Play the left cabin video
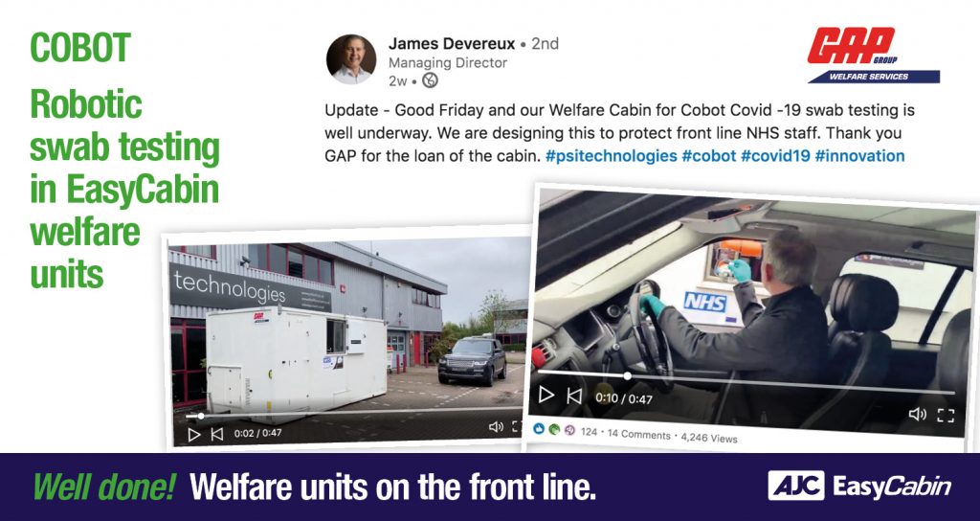The width and height of the screenshot is (980, 521). 194,434
